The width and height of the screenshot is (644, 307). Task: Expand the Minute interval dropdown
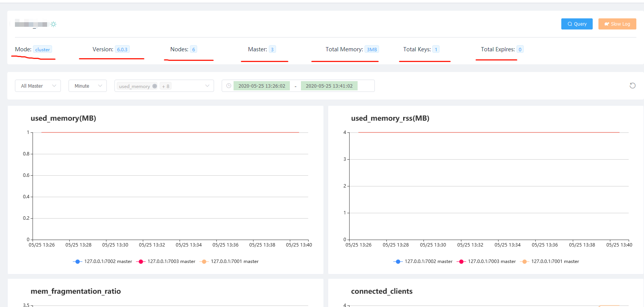click(x=88, y=86)
